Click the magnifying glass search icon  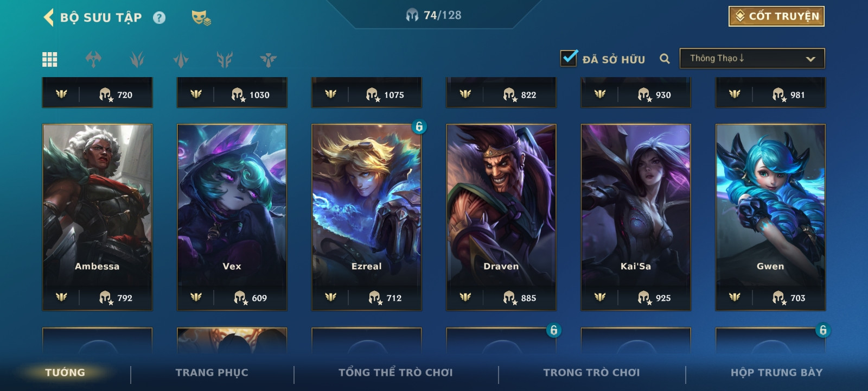(x=665, y=59)
